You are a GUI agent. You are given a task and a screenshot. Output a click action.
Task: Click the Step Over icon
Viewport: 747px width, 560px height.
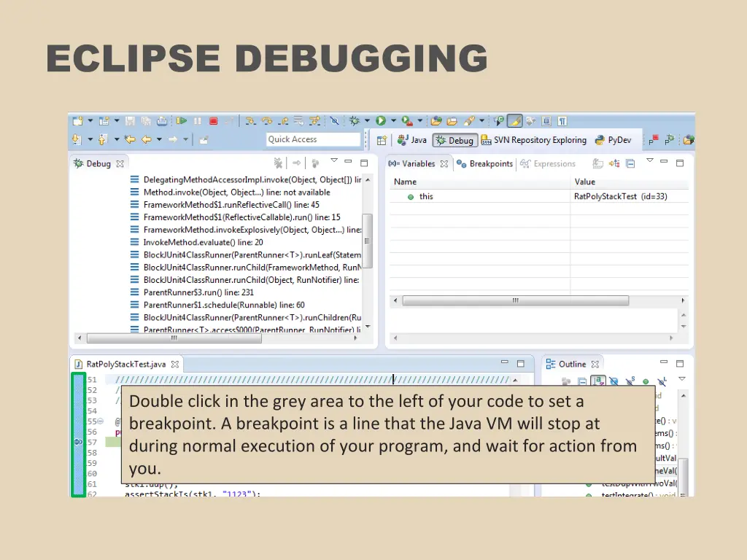point(268,121)
